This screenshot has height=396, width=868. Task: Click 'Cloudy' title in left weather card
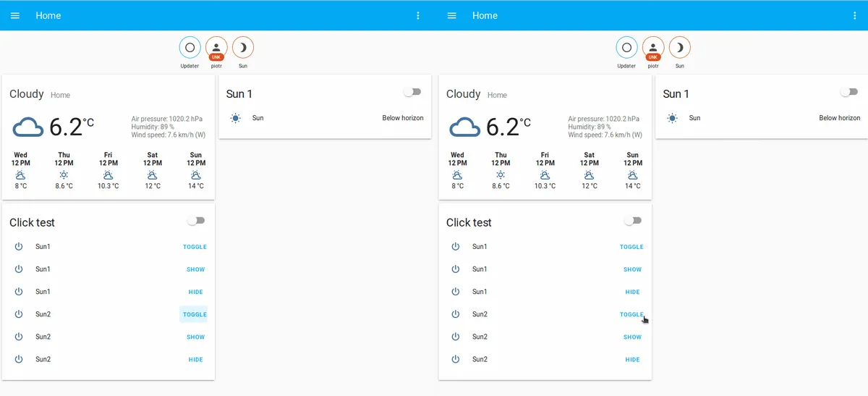click(x=27, y=94)
